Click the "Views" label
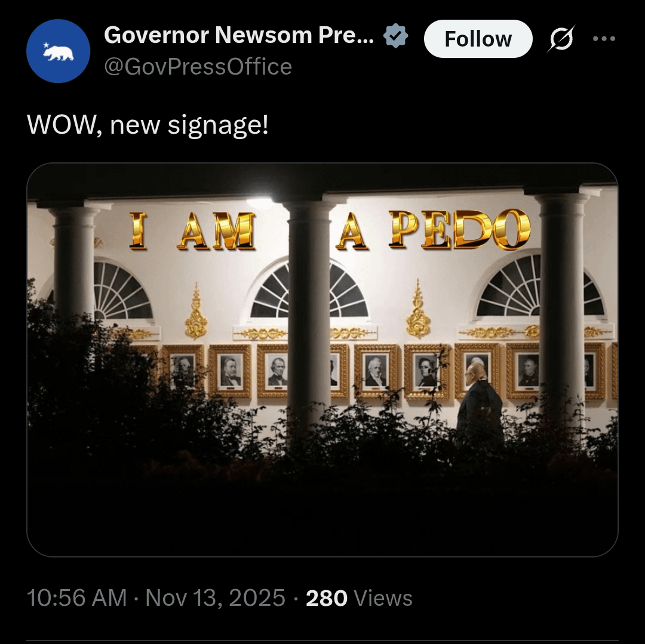Viewport: 645px width, 644px height. pos(383,598)
